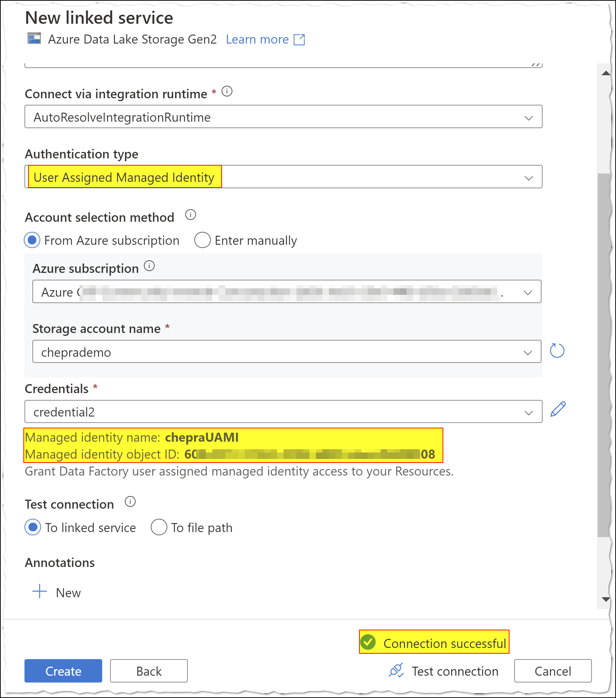The image size is (616, 698).
Task: Show info icon beside Test connection heading
Action: point(130,501)
